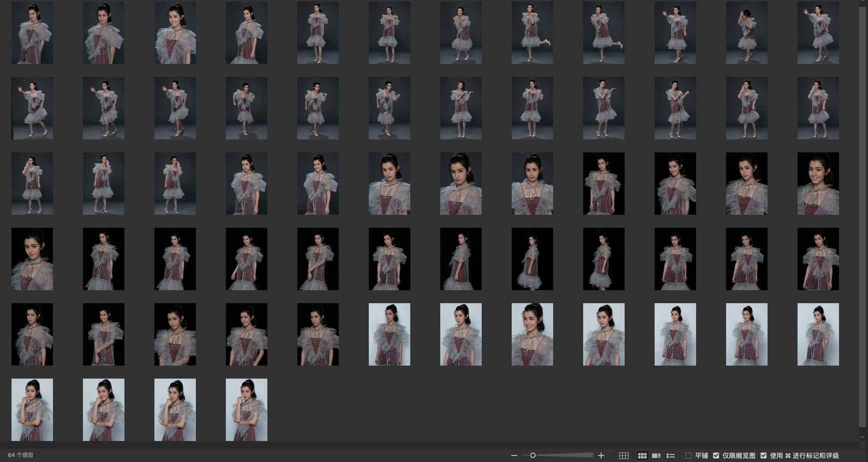Select the last thumbnail in the third row
868x462 pixels.
818,183
